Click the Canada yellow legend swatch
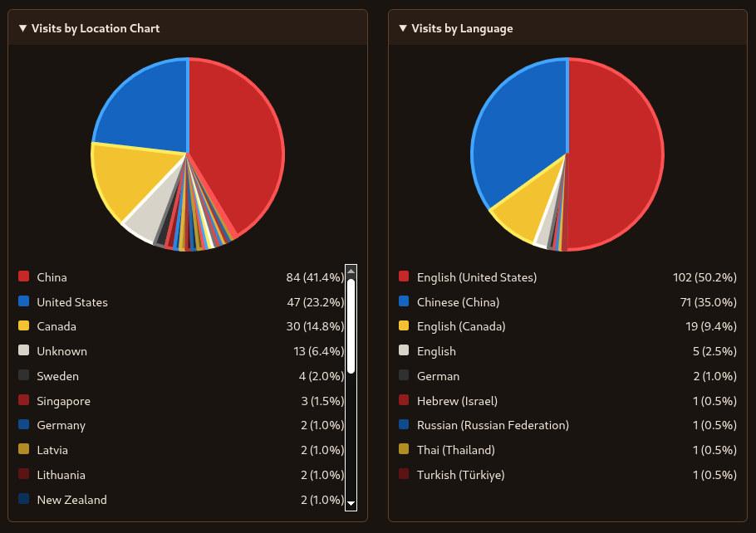Viewport: 756px width, 533px height. (x=23, y=325)
